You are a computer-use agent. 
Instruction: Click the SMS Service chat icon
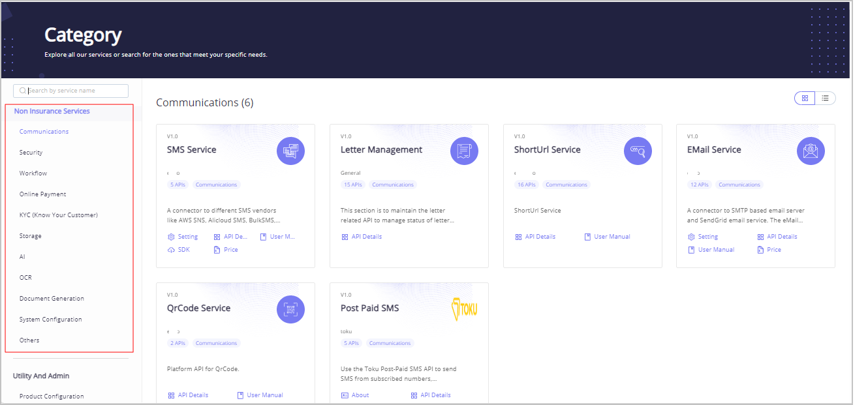pos(290,151)
